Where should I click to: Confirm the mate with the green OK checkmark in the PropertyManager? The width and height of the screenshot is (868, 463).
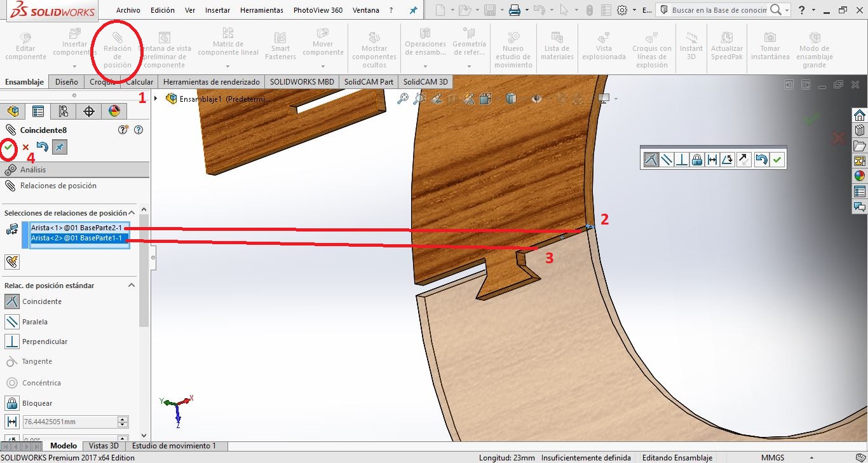coord(8,148)
